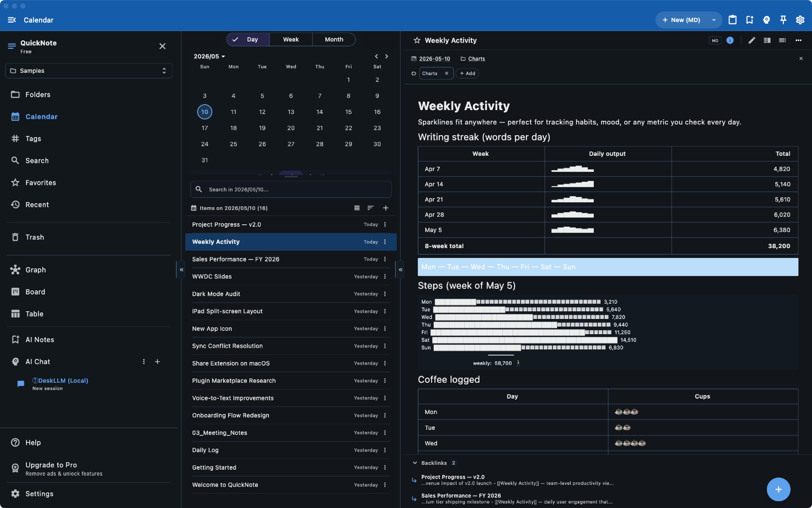The width and height of the screenshot is (812, 508).
Task: Switch to split view layout icon
Action: click(x=767, y=40)
